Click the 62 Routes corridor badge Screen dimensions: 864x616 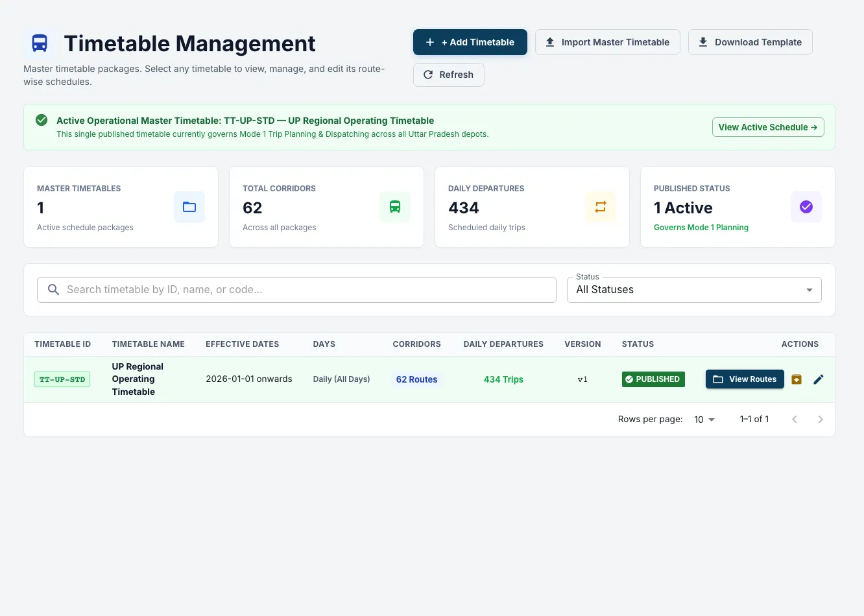417,379
